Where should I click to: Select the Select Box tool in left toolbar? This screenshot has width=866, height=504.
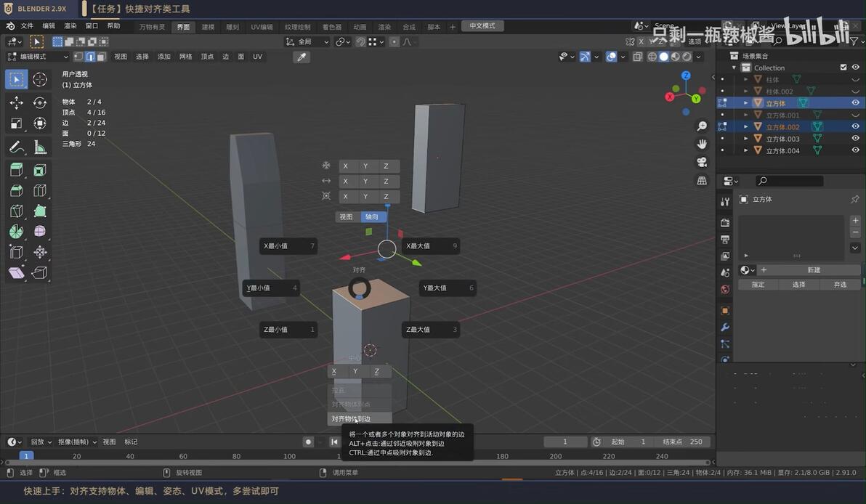17,79
